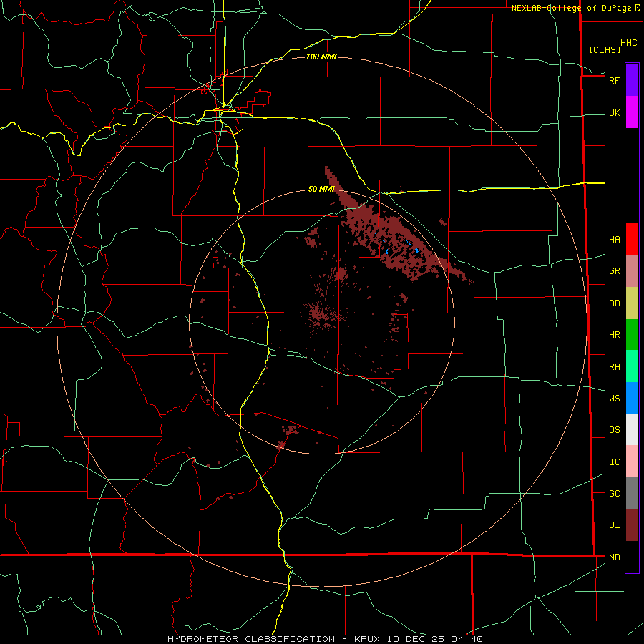Select the HR legend label

click(614, 335)
